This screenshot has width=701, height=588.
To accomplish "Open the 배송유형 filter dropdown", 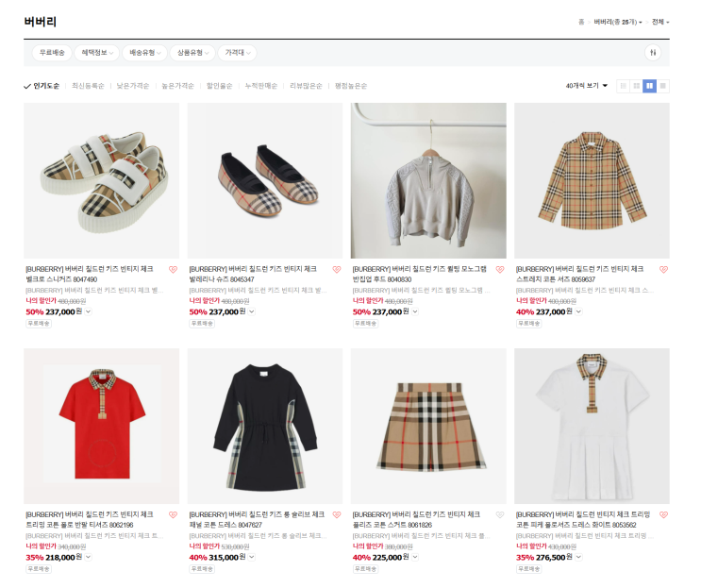I will [x=145, y=53].
